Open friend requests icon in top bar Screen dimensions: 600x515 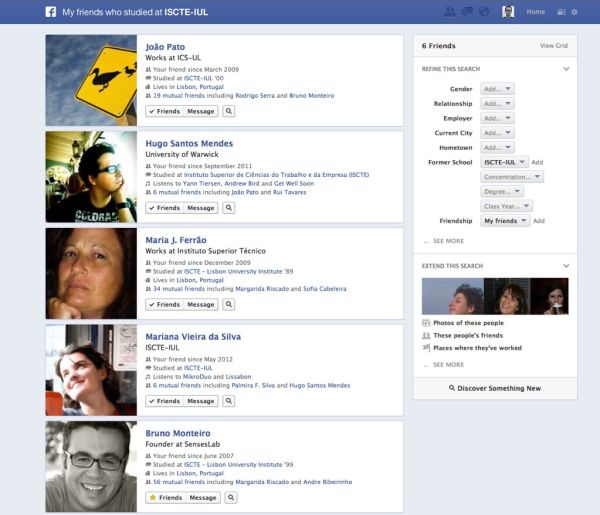pos(450,12)
